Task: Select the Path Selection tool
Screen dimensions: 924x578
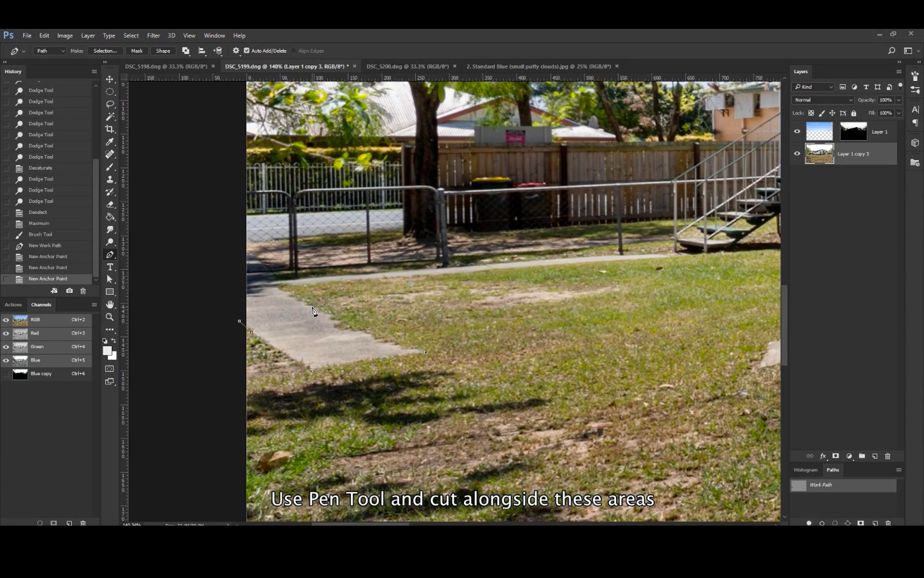Action: coord(110,279)
